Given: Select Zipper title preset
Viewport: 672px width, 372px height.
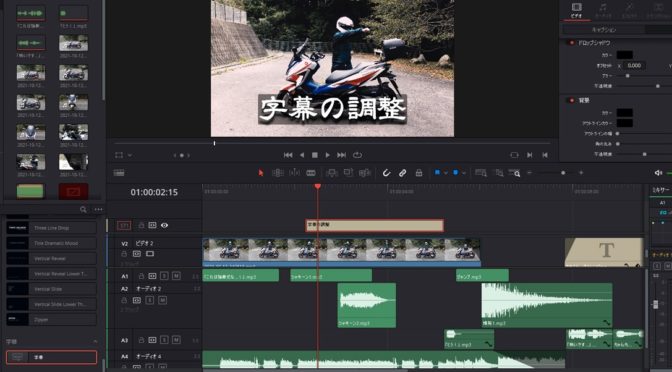Looking at the screenshot, I should [x=51, y=319].
